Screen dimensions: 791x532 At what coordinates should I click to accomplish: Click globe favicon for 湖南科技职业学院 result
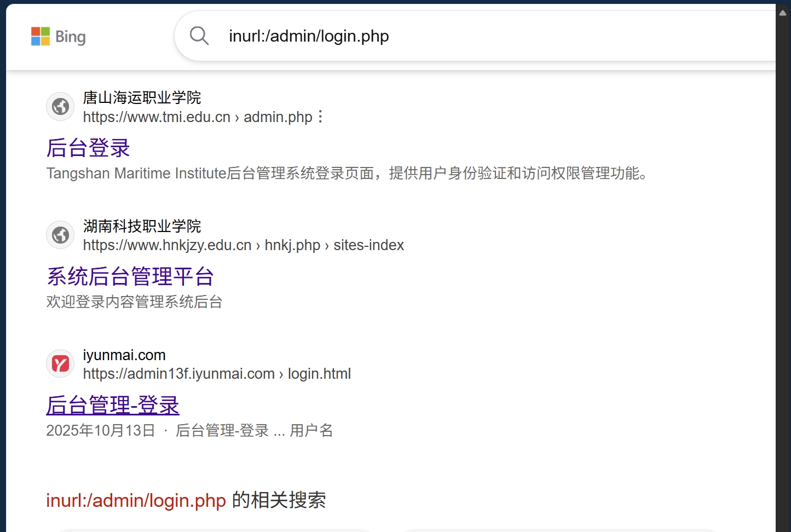(60, 235)
